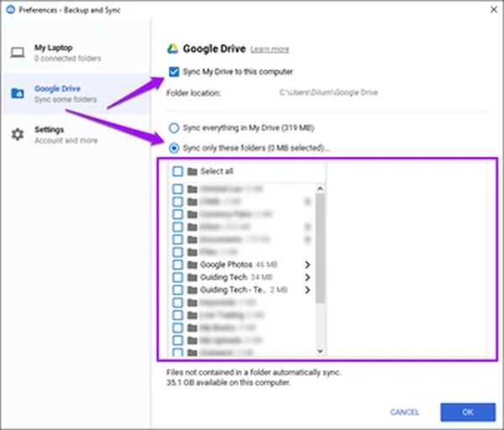Expand the Guiding Tech 34 MB chevron
Viewport: 504px width, 430px height.
click(307, 277)
